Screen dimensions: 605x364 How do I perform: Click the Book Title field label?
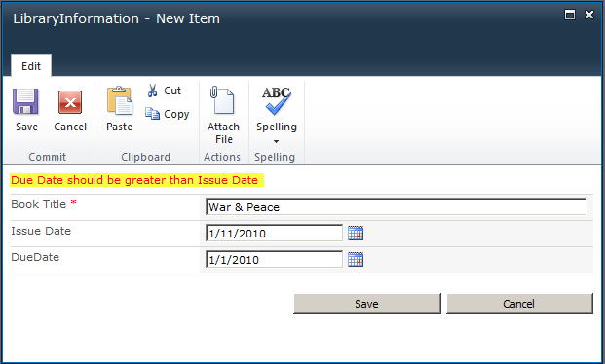(39, 204)
